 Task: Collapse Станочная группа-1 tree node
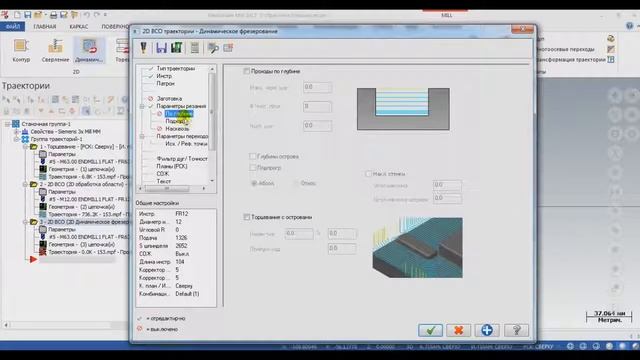tap(7, 124)
